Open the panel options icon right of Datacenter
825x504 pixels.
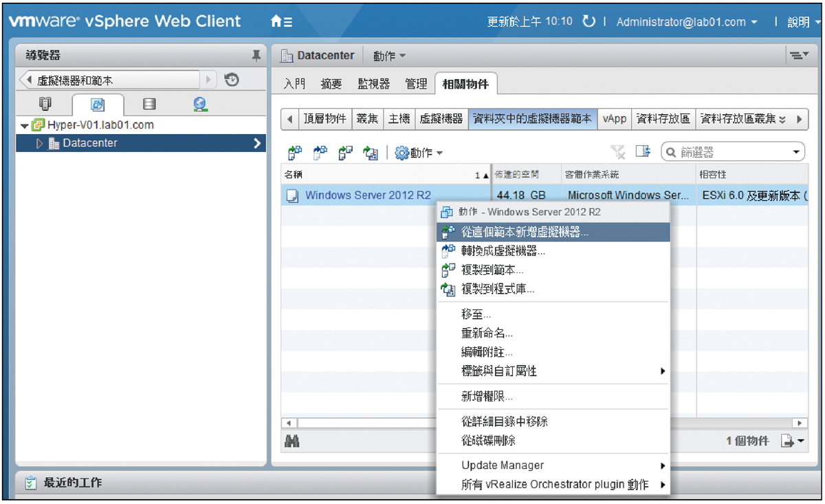(797, 56)
